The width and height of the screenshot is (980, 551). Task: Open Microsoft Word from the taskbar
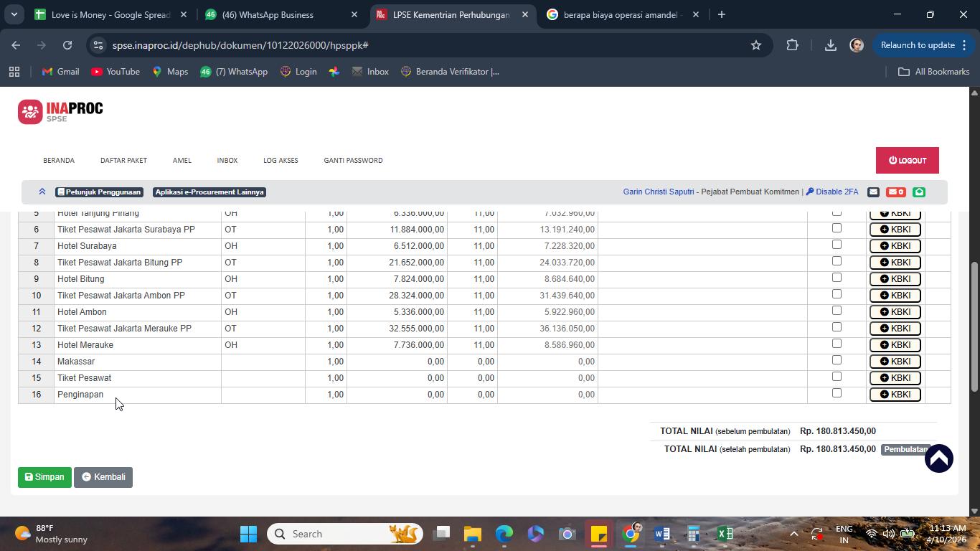point(662,534)
